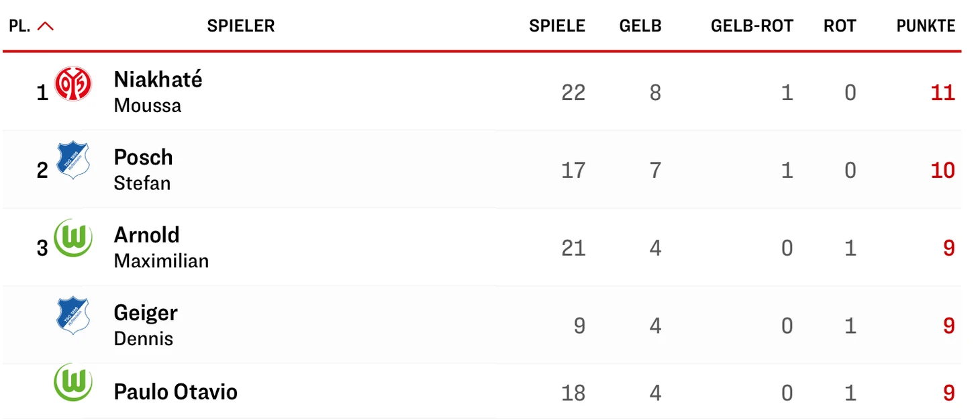Open Maximilian Arnold's player link
Viewport: 980px width, 419px height.
coord(161,247)
